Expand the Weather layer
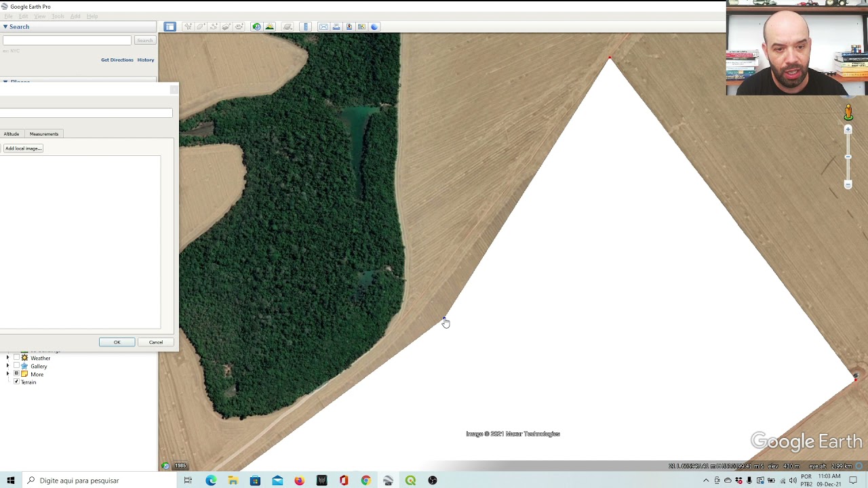 pos(7,358)
